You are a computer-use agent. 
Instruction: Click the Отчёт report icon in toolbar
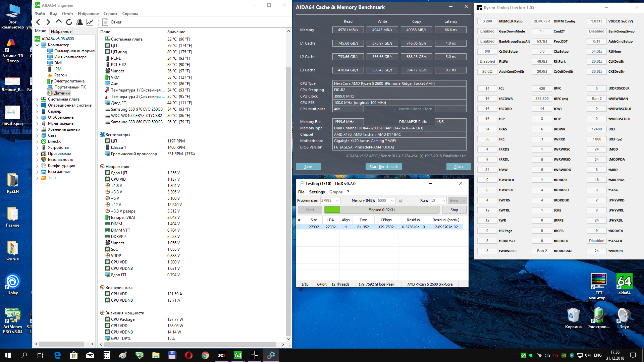click(x=105, y=22)
